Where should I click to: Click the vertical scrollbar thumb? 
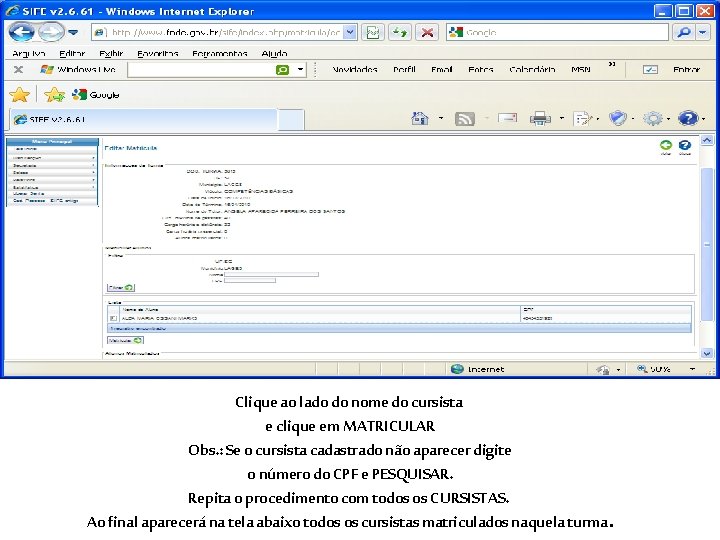click(x=707, y=244)
